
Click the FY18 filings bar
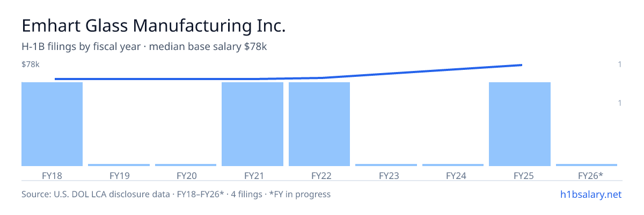pos(52,124)
